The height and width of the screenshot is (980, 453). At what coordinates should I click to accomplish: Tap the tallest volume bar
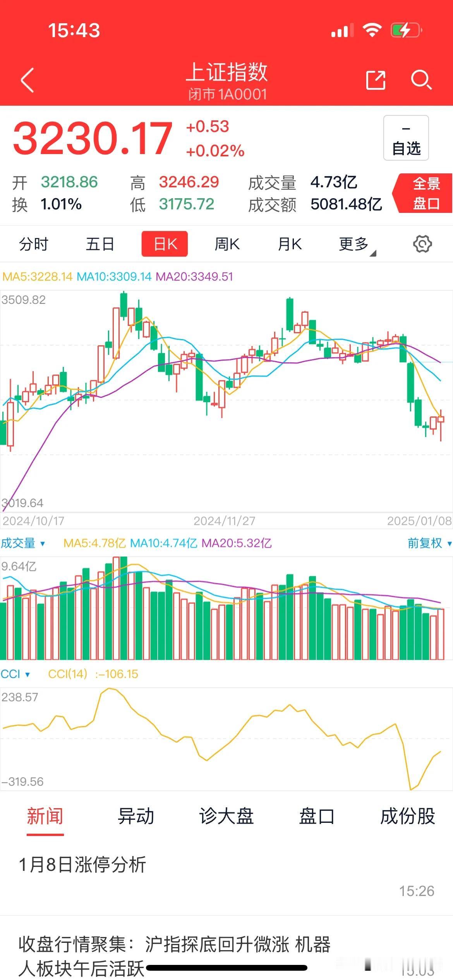[124, 608]
